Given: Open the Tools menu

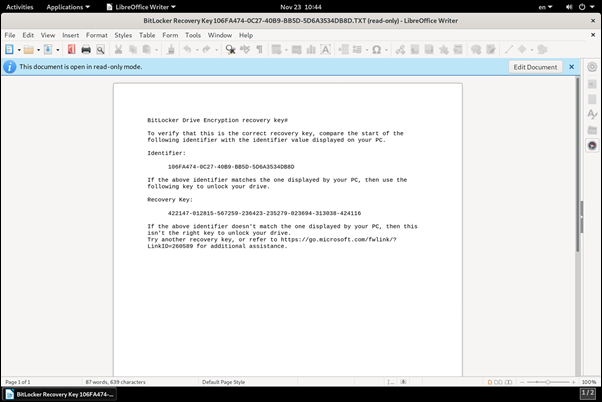Looking at the screenshot, I should point(193,35).
